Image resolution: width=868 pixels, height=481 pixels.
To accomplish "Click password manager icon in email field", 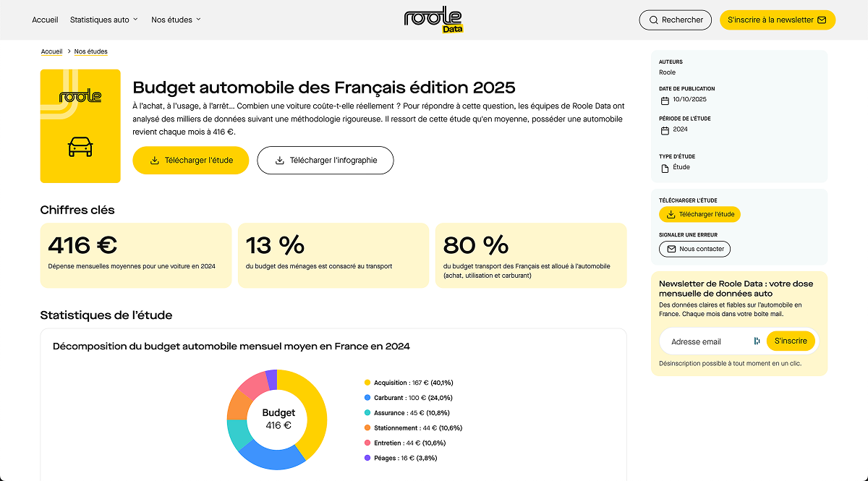I will 757,341.
